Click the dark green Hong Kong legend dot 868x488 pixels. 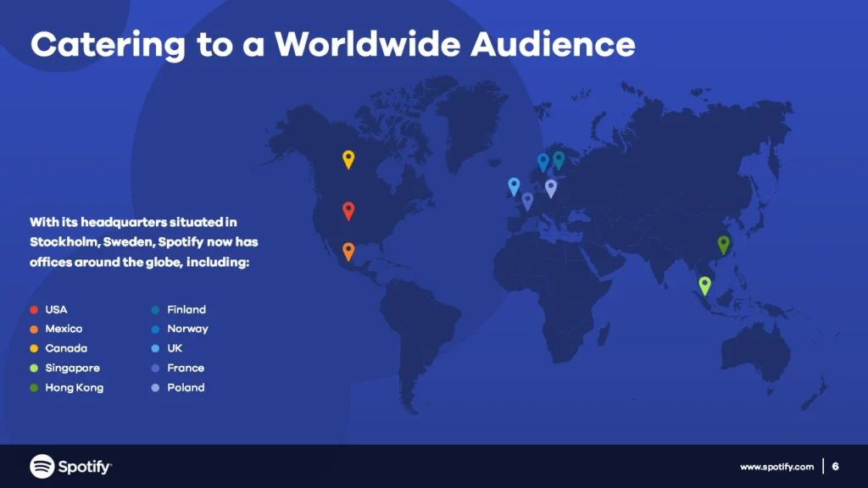[x=34, y=388]
